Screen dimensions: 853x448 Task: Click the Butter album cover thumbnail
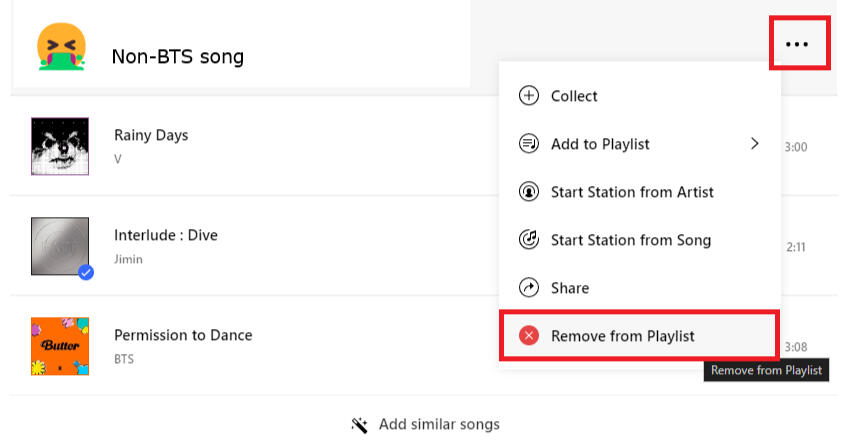point(60,346)
